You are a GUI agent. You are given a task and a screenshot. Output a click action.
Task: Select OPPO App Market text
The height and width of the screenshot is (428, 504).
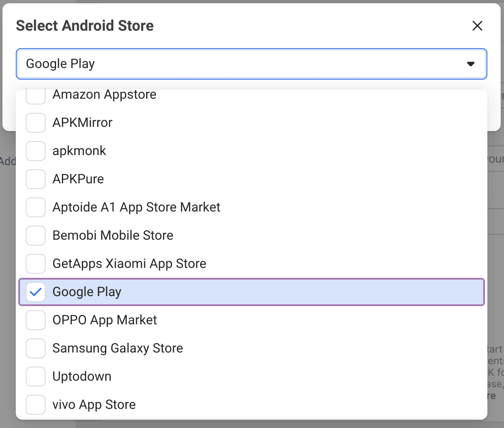pos(105,320)
